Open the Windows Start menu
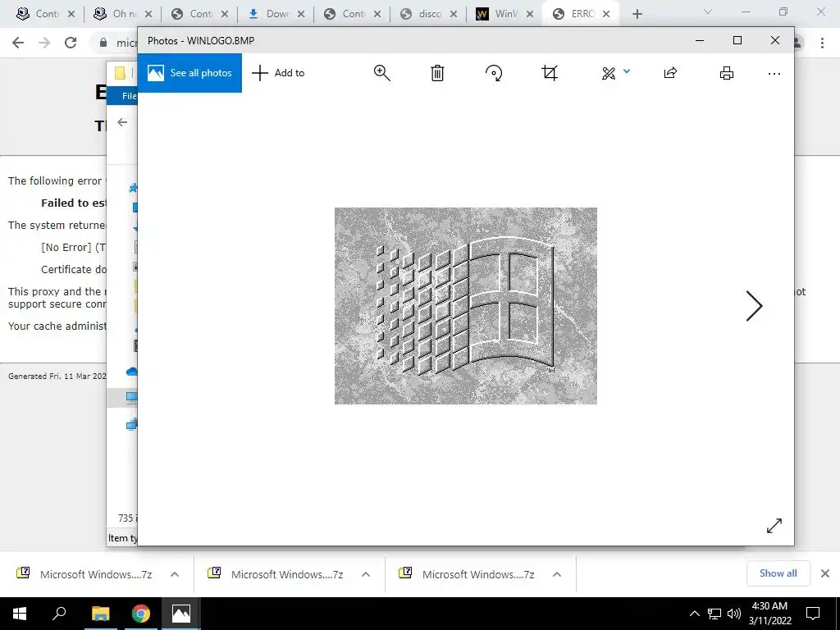 click(20, 614)
